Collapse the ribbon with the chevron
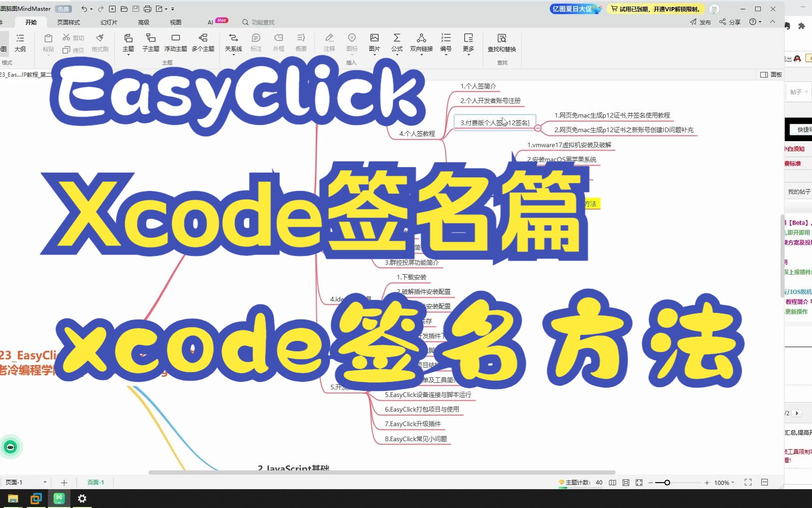This screenshot has height=508, width=812. 773,22
